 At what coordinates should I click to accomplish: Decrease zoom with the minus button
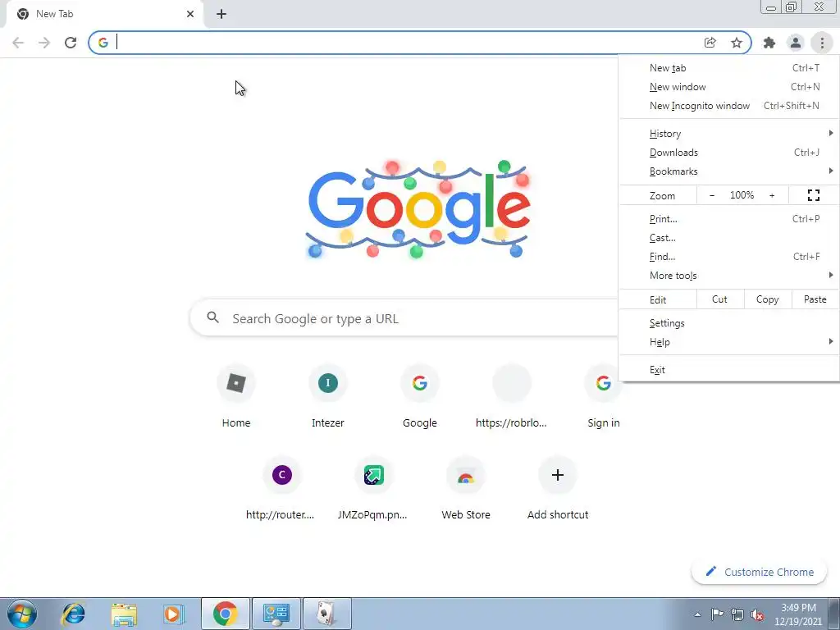pyautogui.click(x=712, y=195)
